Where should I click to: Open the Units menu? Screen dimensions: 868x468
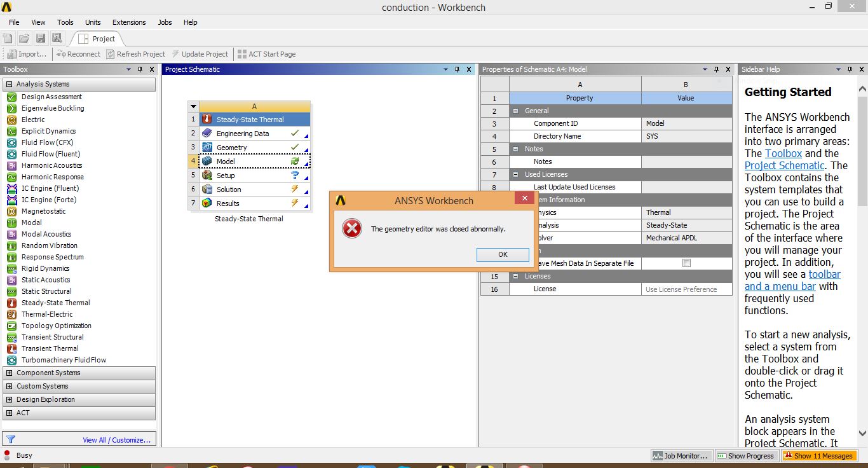pyautogui.click(x=93, y=22)
